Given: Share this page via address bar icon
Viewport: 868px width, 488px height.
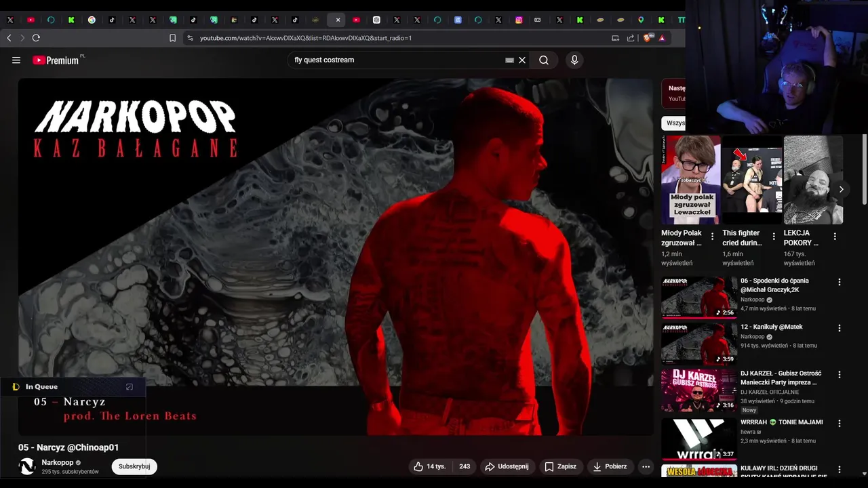Looking at the screenshot, I should tap(631, 38).
